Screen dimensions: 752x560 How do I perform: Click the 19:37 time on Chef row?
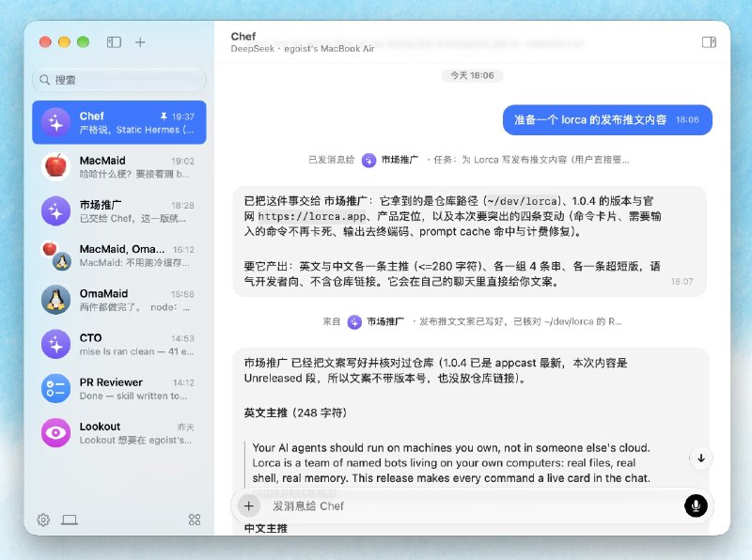[x=182, y=117]
